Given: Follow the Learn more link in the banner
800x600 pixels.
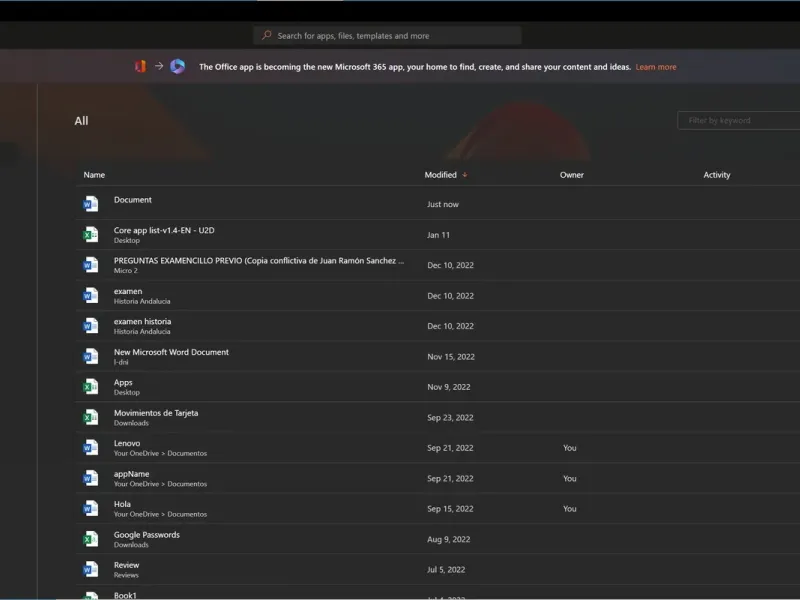Looking at the screenshot, I should [656, 67].
